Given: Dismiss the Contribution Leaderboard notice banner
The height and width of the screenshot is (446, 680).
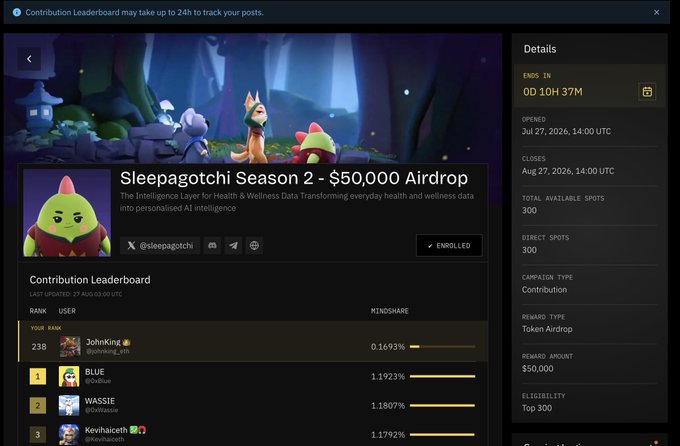Looking at the screenshot, I should [657, 12].
